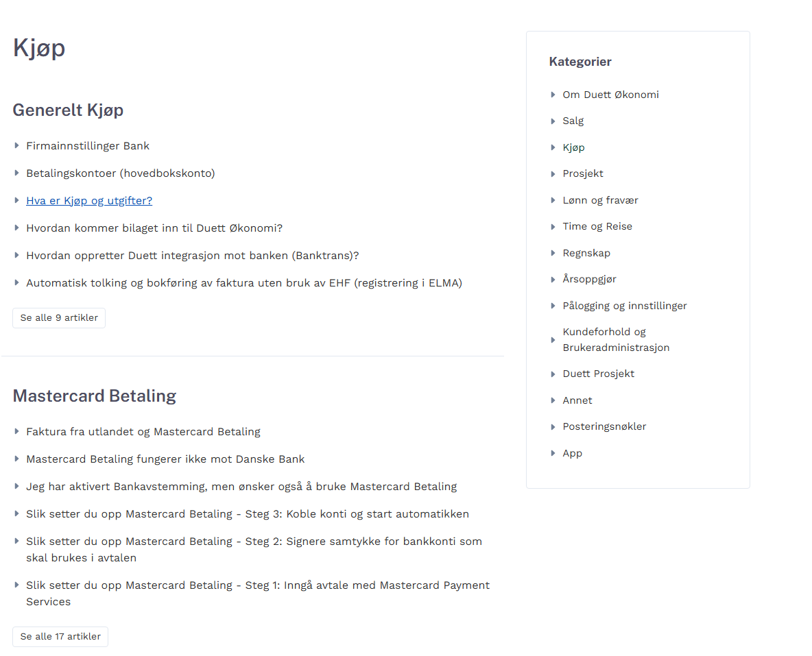Open the 'Hva er Kjøp og utgifter?' article

click(x=89, y=200)
